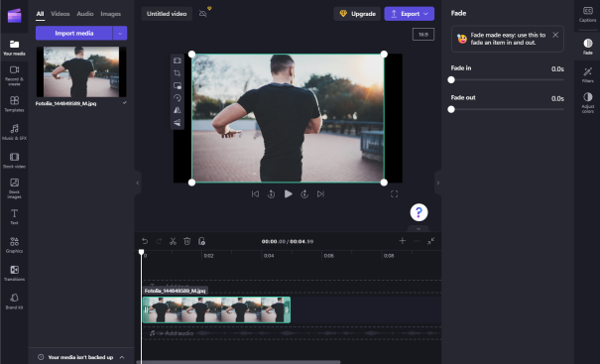This screenshot has width=600, height=364.
Task: Skip to the start of video
Action: (255, 194)
